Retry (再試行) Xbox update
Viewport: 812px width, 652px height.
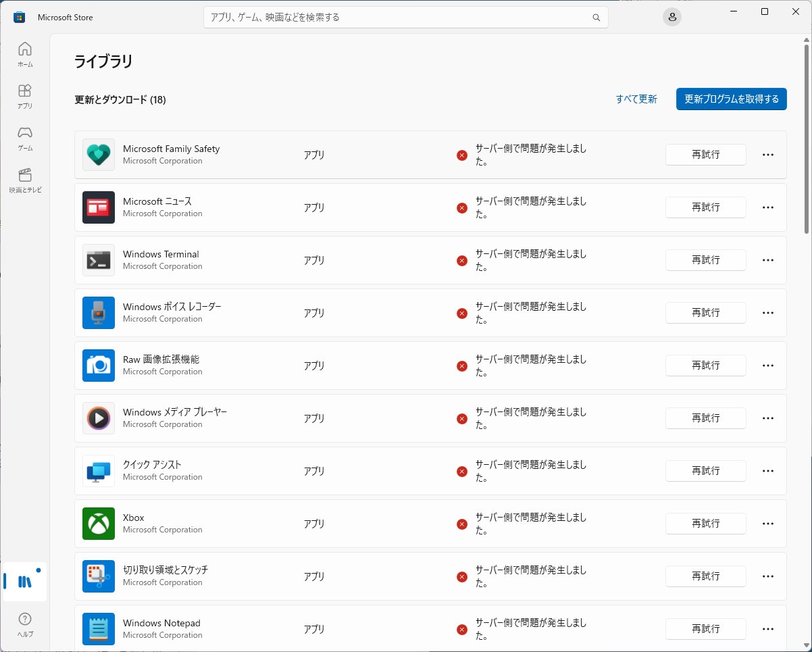pos(706,524)
